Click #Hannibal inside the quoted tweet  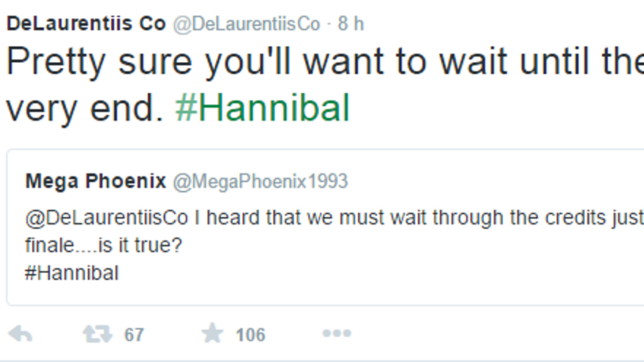click(x=72, y=274)
